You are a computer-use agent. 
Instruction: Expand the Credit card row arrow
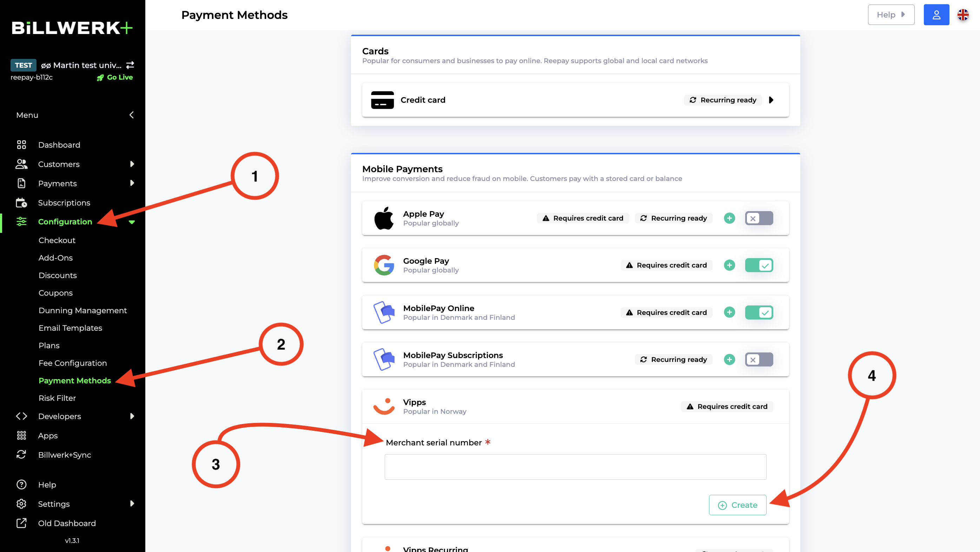click(771, 100)
